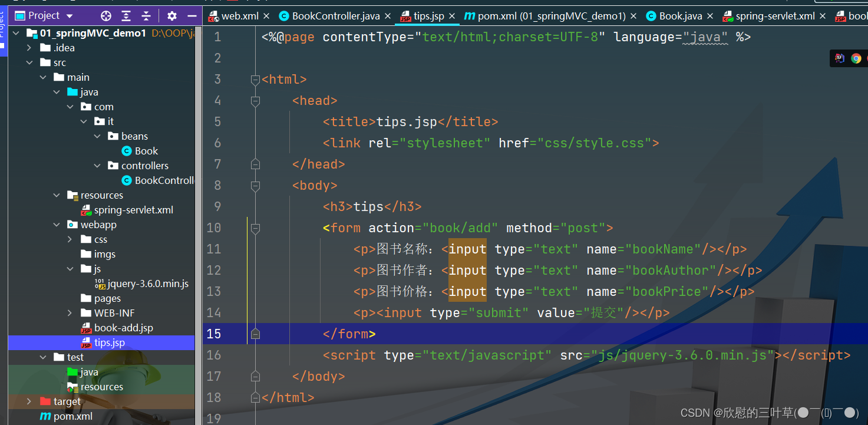Click the book-add.jsp file icon in tree
The width and height of the screenshot is (868, 425).
86,328
